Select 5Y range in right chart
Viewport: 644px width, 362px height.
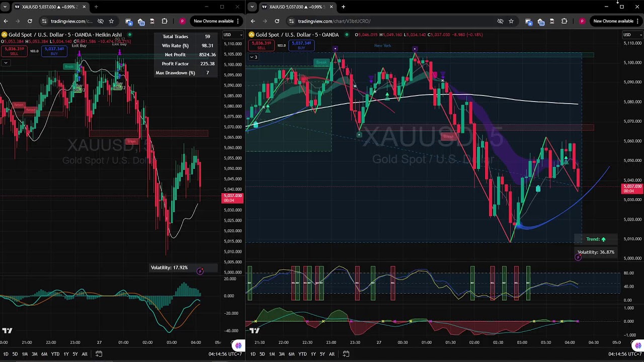pos(322,354)
